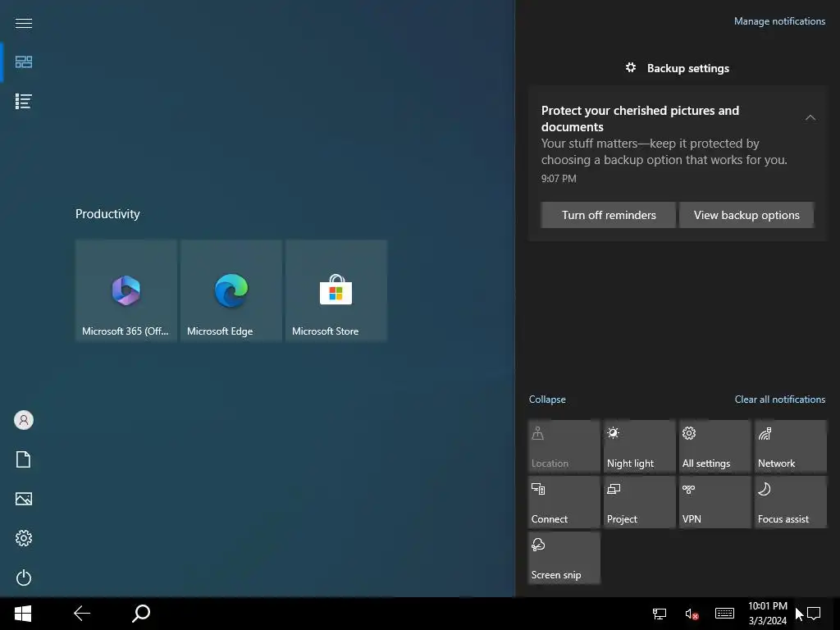Click the Power icon
The height and width of the screenshot is (630, 840).
pyautogui.click(x=24, y=577)
